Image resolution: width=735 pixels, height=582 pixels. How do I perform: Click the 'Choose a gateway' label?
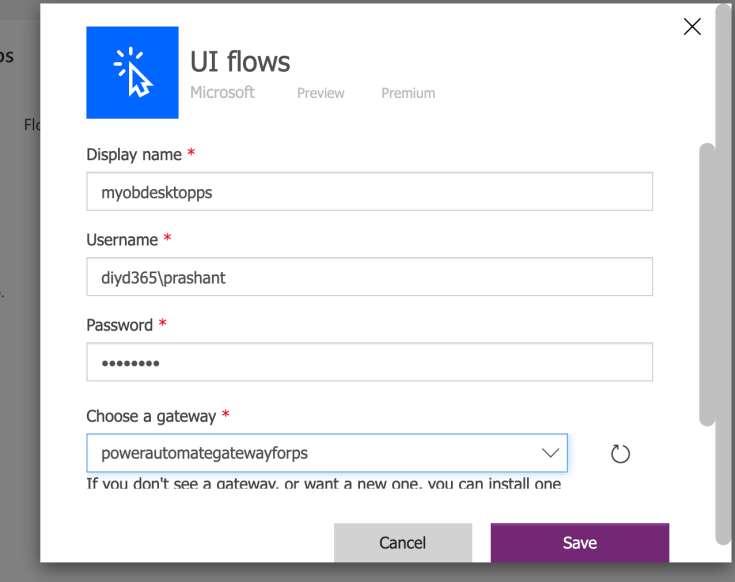tap(151, 416)
